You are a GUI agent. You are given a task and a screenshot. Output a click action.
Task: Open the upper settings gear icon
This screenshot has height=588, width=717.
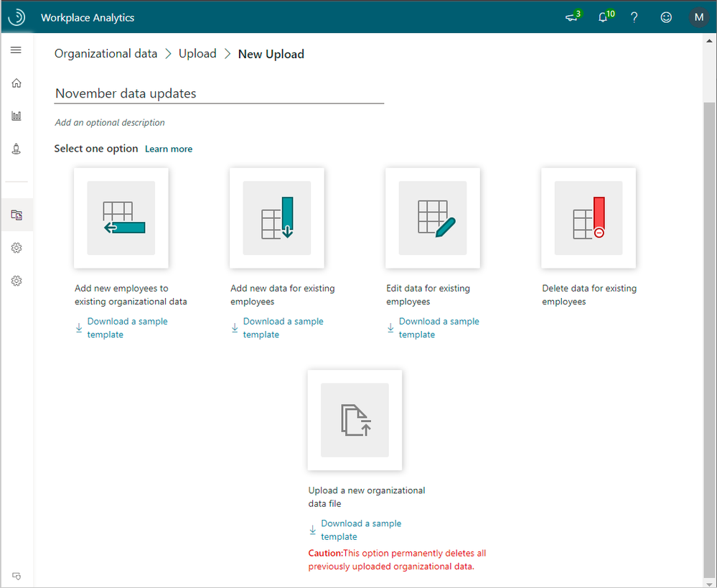coord(17,248)
